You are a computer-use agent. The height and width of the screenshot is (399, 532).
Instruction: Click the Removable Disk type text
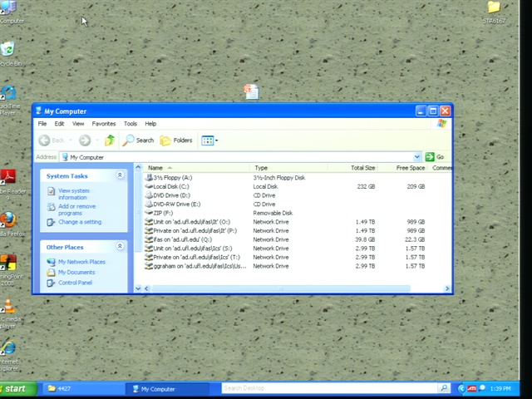(273, 213)
